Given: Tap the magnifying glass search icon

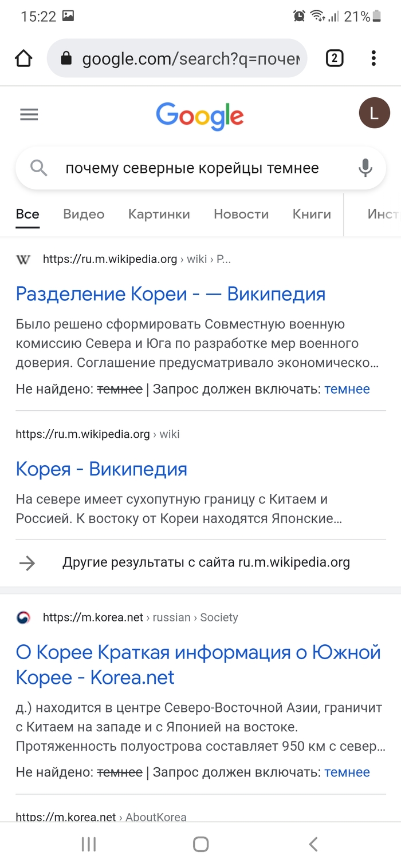Looking at the screenshot, I should [38, 168].
